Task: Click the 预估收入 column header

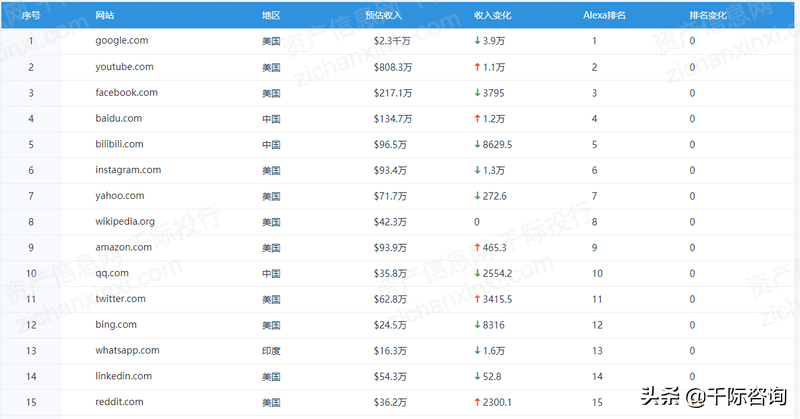Action: tap(383, 15)
